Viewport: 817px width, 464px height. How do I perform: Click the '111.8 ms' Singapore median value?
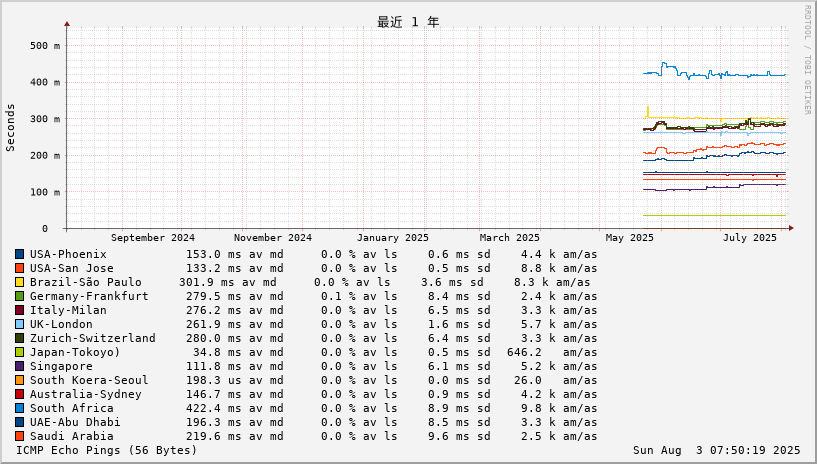pyautogui.click(x=214, y=367)
